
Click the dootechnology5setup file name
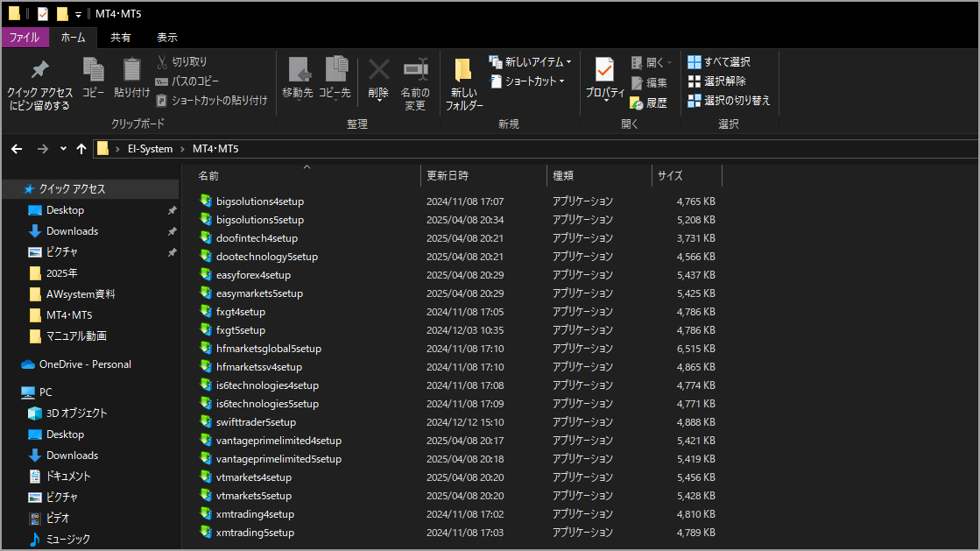coord(267,257)
